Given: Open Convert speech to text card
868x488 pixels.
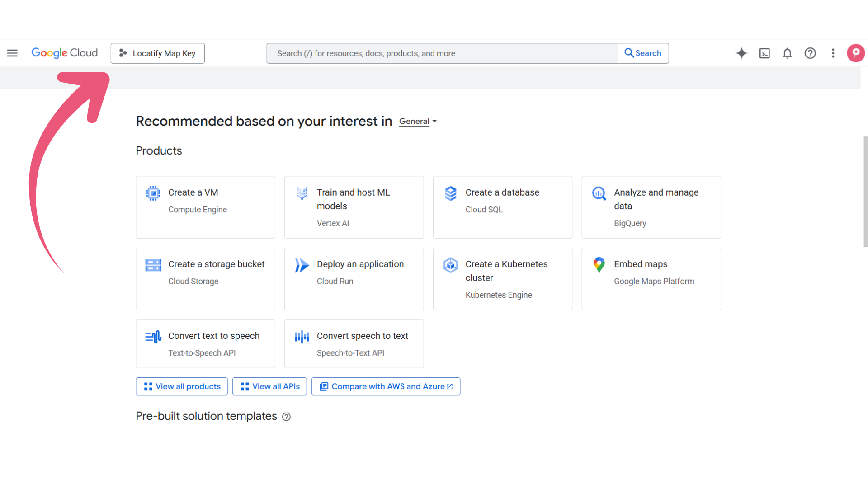Looking at the screenshot, I should (354, 344).
